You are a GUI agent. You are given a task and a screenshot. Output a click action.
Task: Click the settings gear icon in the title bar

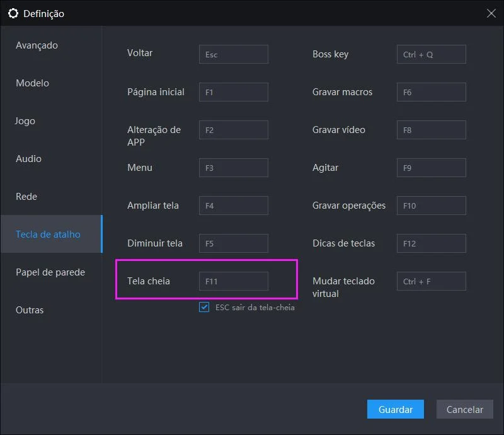pos(13,13)
